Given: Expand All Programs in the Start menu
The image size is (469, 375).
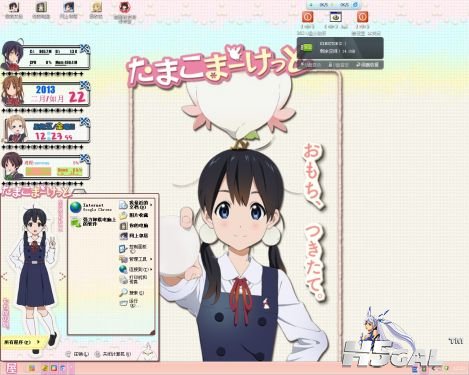Looking at the screenshot, I should tap(22, 342).
